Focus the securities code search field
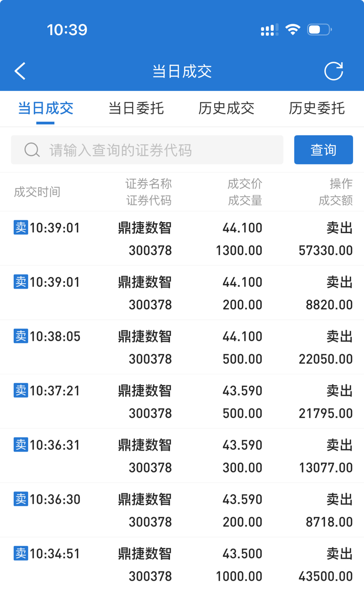The width and height of the screenshot is (364, 591). [156, 150]
